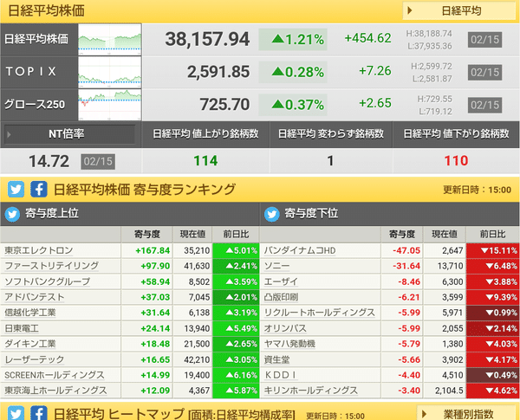Open ファーストリテイリング stock link
This screenshot has height=420, width=520.
click(51, 266)
